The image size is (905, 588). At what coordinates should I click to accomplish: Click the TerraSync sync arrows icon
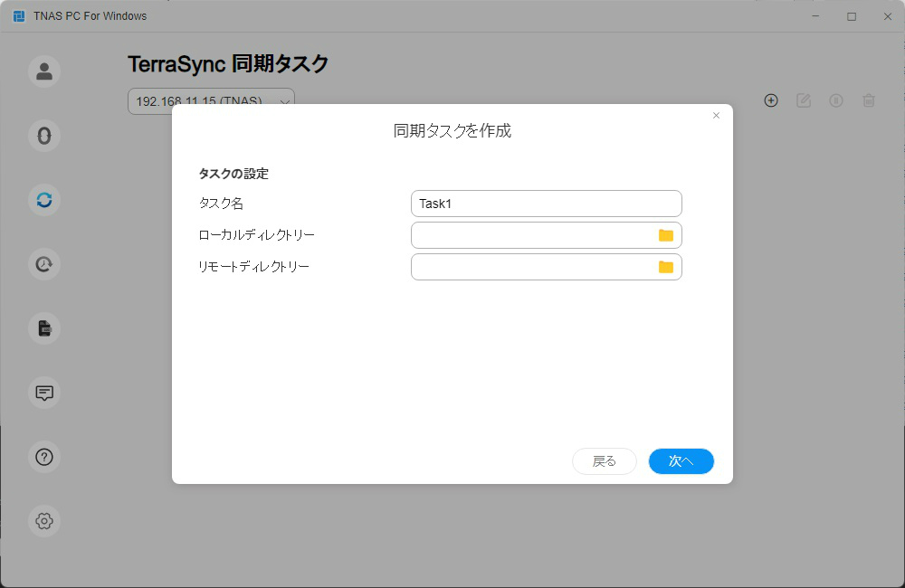(44, 200)
